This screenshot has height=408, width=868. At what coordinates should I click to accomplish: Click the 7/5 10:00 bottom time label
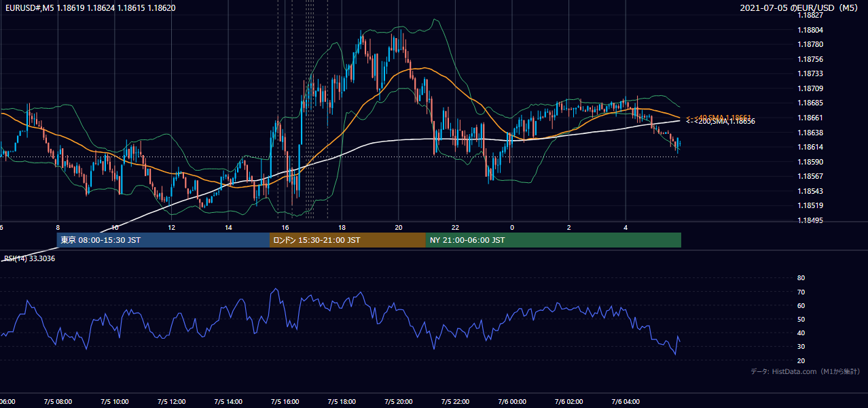pyautogui.click(x=115, y=402)
